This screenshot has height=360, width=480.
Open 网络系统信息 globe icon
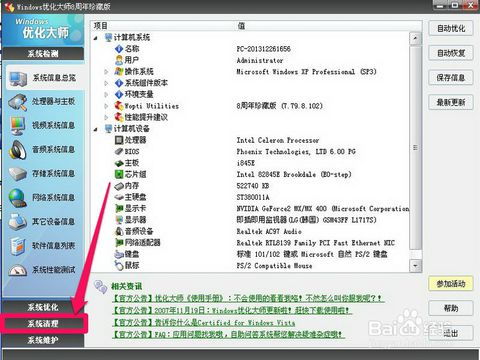17,198
